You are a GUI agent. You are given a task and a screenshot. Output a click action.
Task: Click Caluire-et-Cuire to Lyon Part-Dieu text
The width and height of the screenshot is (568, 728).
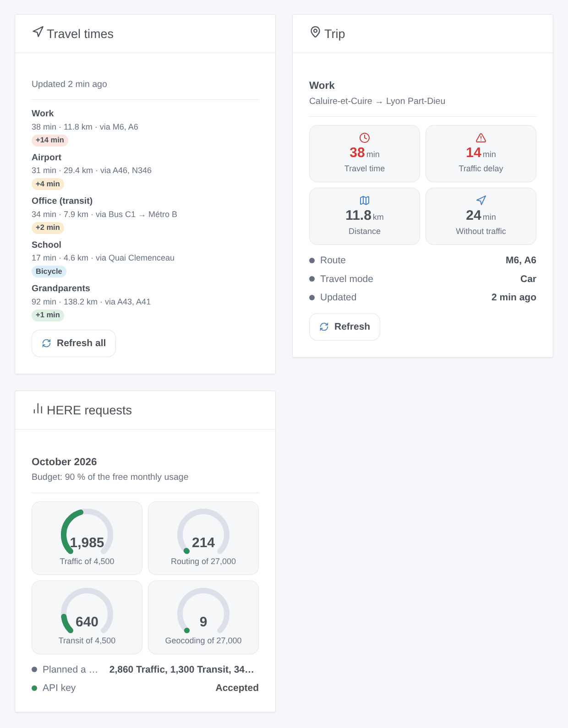tap(377, 101)
